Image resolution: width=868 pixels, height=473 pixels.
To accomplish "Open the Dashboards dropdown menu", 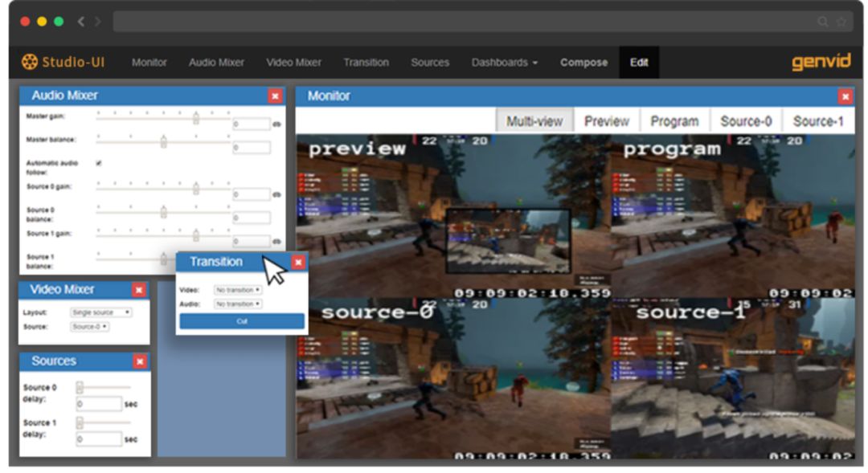I will [x=504, y=63].
